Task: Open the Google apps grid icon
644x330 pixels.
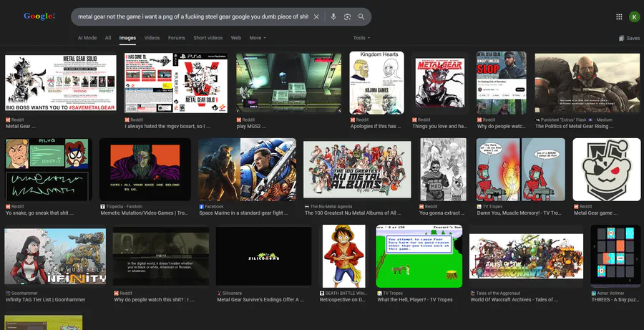Action: point(619,17)
